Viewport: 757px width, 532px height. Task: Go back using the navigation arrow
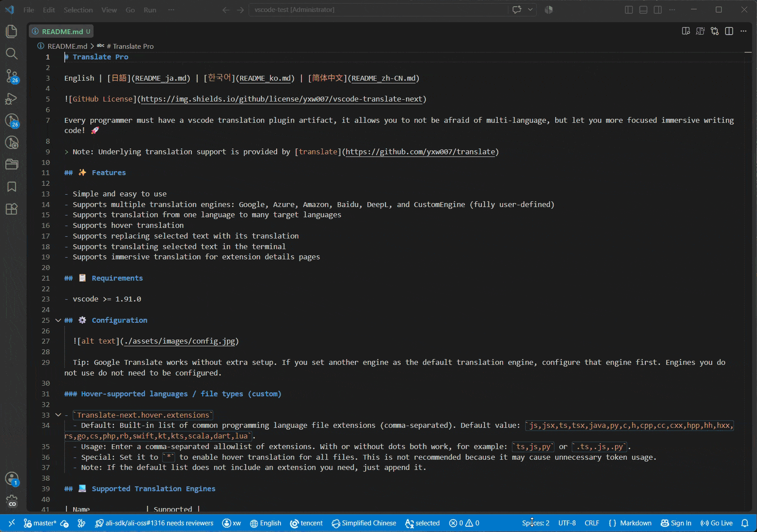click(226, 10)
